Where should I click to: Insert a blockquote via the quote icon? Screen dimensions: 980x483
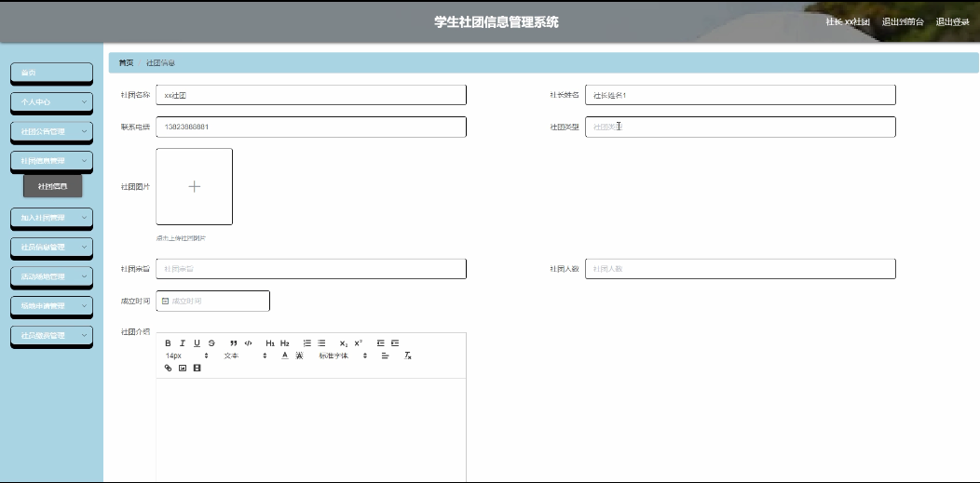coord(234,343)
